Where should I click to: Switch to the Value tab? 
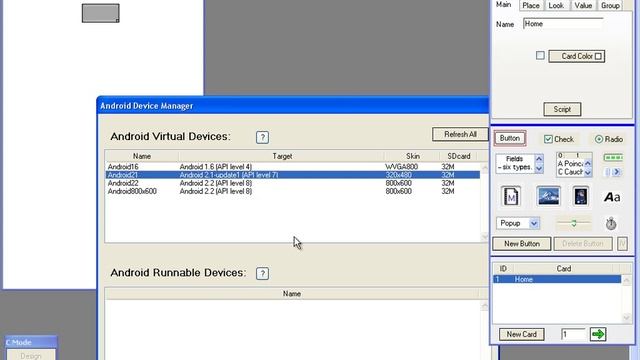pos(583,5)
